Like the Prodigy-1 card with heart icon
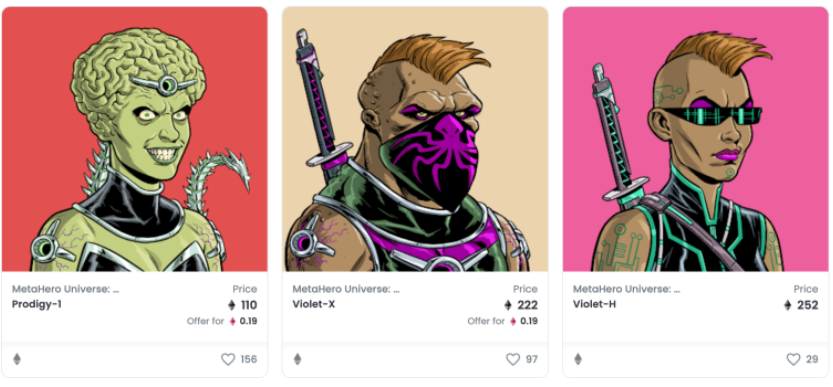The width and height of the screenshot is (833, 387). 228,359
